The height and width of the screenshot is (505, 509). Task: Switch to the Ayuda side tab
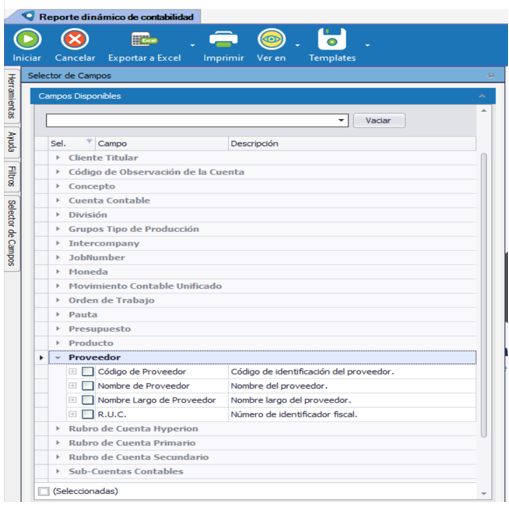12,142
